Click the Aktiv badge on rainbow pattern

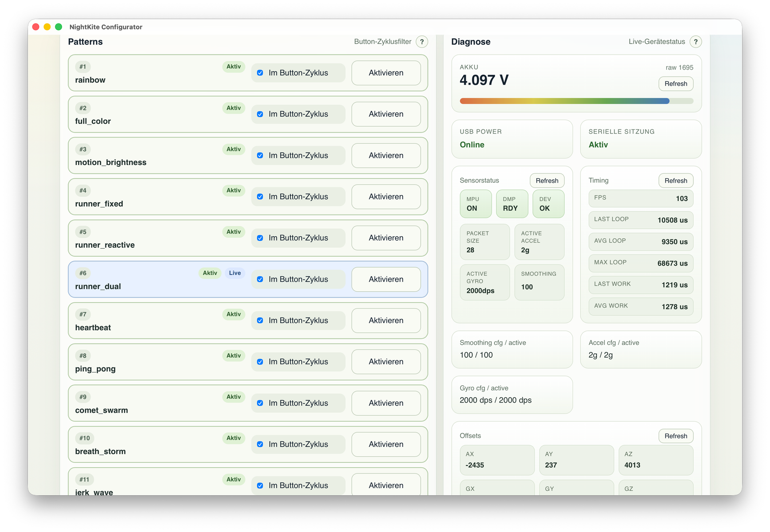(x=234, y=66)
